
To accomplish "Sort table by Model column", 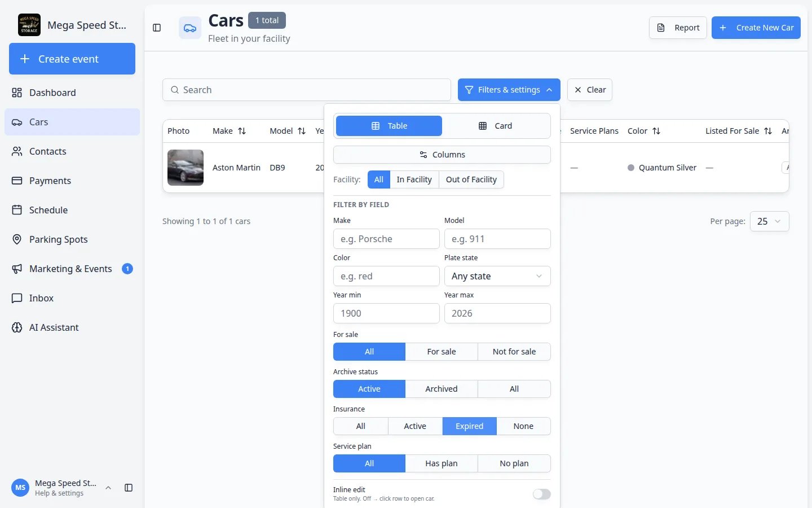I will click(302, 131).
